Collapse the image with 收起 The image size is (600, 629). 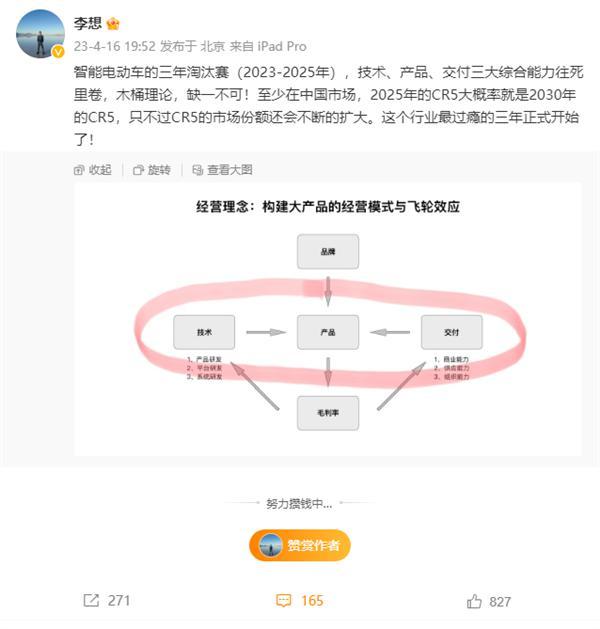point(100,170)
